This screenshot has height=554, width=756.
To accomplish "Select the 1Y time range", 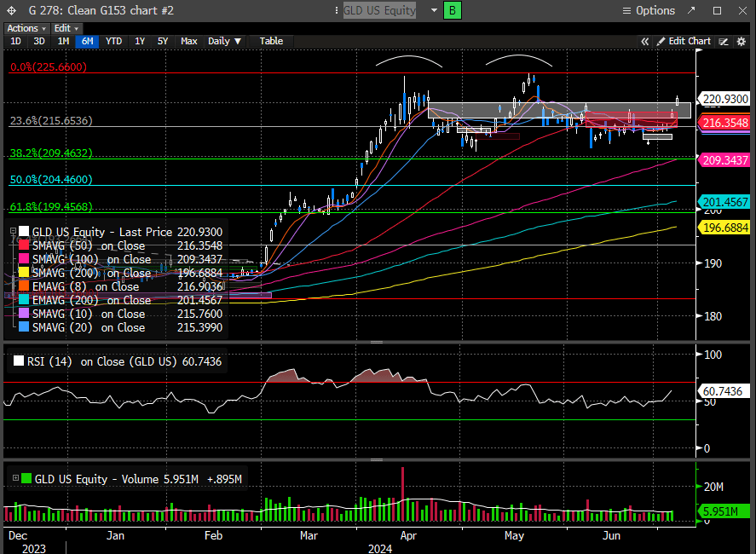I will (x=140, y=42).
